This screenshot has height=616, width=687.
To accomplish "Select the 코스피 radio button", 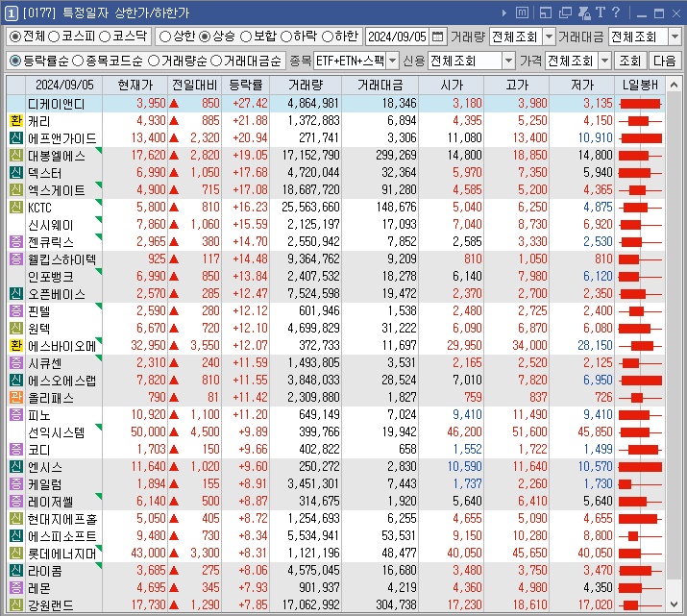I will pos(54,37).
